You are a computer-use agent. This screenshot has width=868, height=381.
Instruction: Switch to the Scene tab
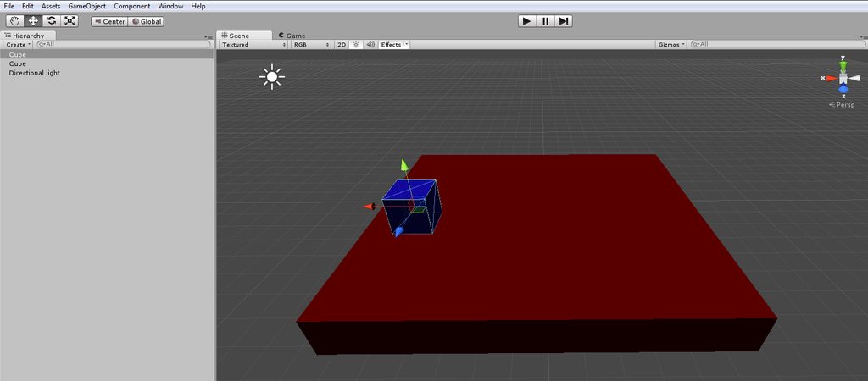coord(244,36)
